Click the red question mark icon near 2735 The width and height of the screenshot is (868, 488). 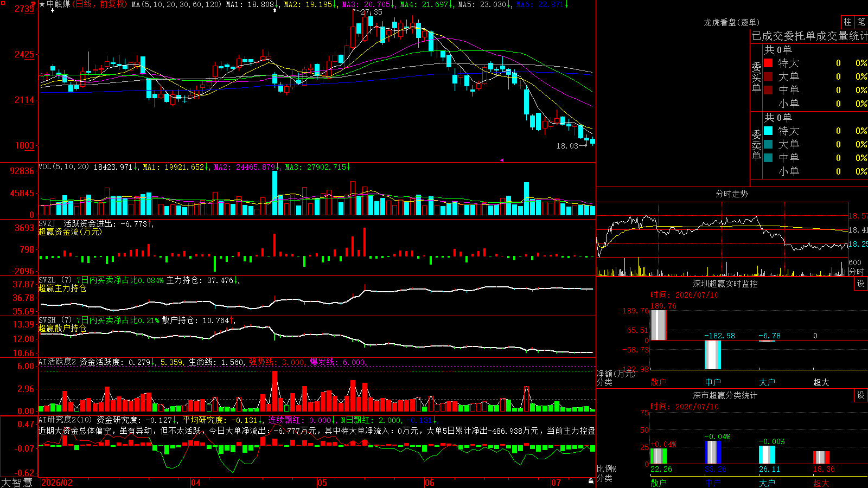point(33,4)
